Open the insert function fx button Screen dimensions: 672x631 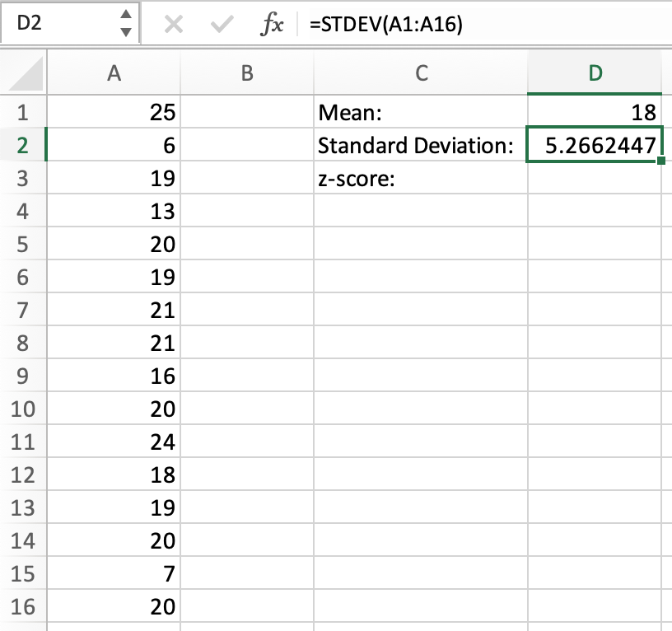pyautogui.click(x=271, y=25)
